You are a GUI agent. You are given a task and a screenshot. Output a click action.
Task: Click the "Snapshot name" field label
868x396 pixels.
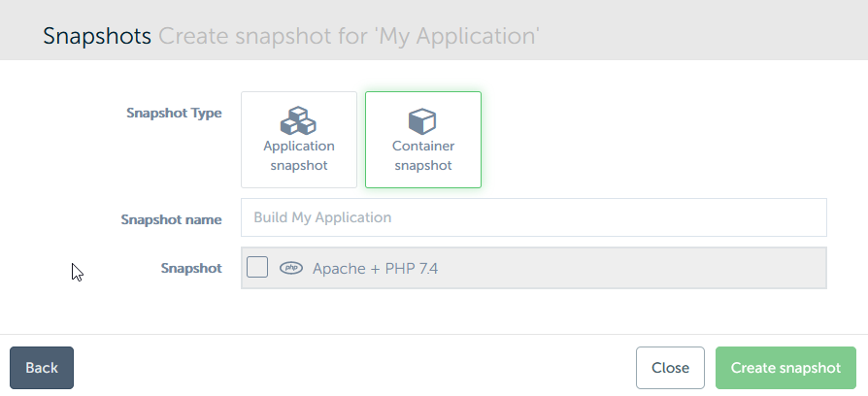[171, 219]
